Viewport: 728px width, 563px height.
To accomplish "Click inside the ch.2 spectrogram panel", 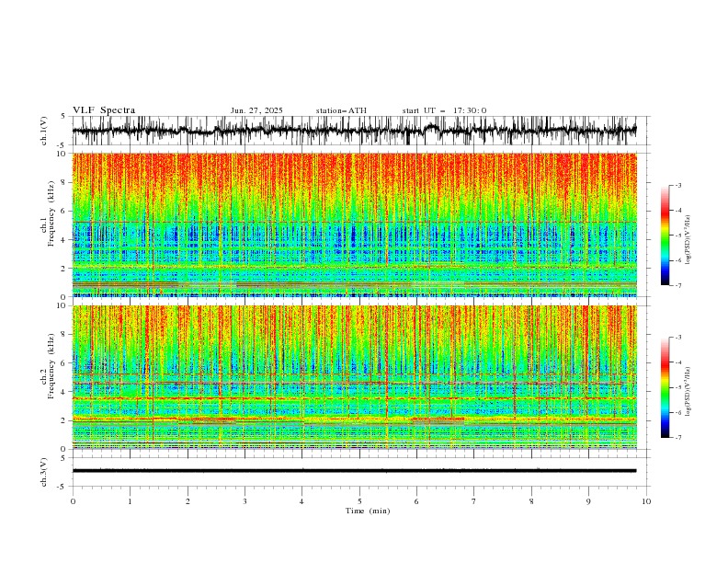I will pyautogui.click(x=354, y=377).
